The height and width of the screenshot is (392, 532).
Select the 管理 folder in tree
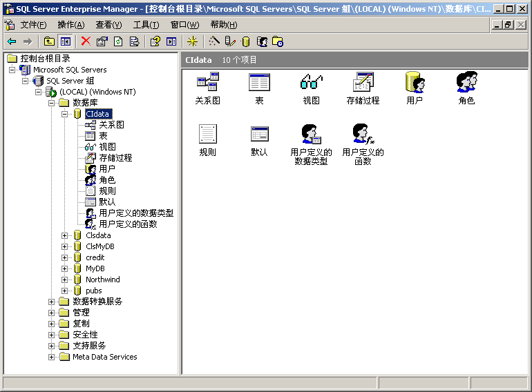[x=81, y=313]
